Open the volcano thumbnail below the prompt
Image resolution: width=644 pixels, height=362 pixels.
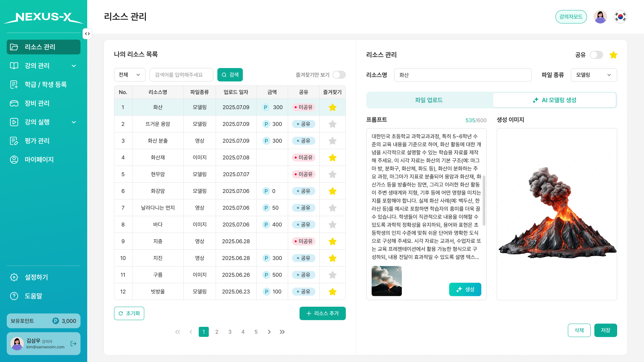click(386, 281)
